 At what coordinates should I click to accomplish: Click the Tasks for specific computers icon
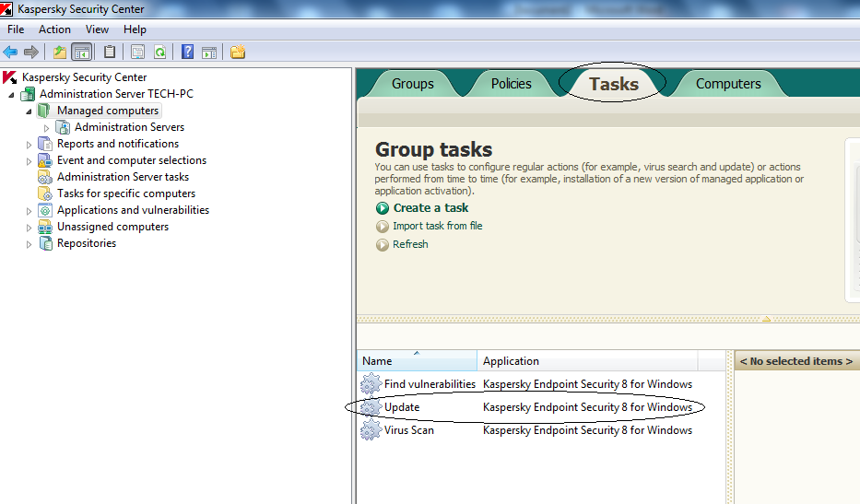(45, 193)
